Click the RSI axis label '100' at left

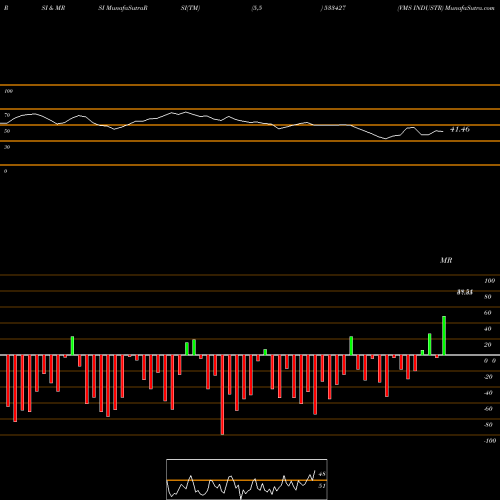click(8, 91)
